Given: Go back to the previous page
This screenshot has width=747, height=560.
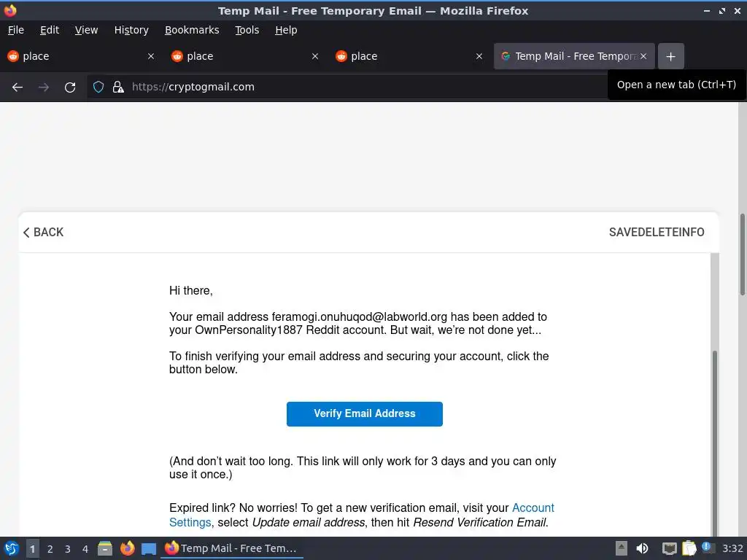Looking at the screenshot, I should click(x=18, y=87).
